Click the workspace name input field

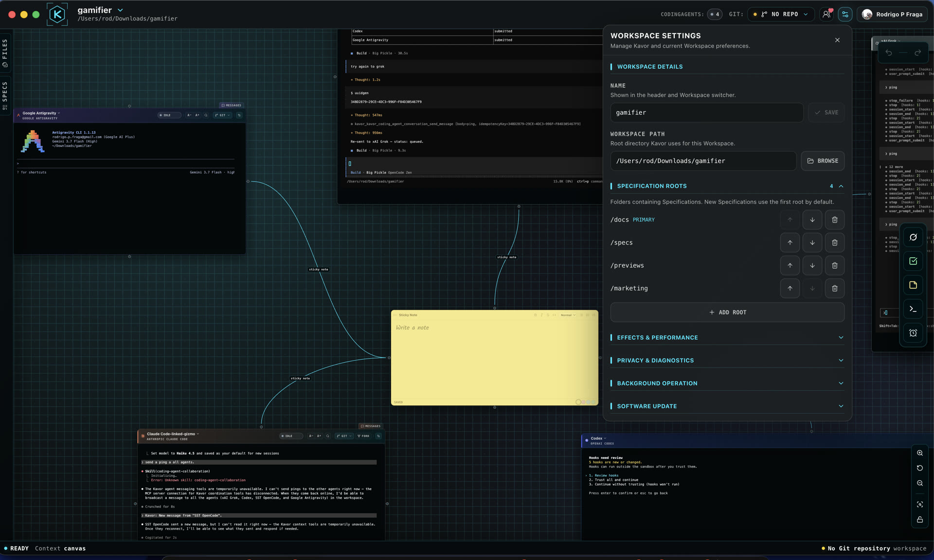706,112
